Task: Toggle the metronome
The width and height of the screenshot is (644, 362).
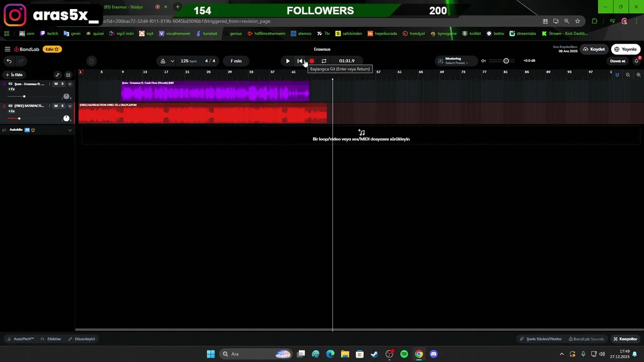Action: click(x=163, y=61)
